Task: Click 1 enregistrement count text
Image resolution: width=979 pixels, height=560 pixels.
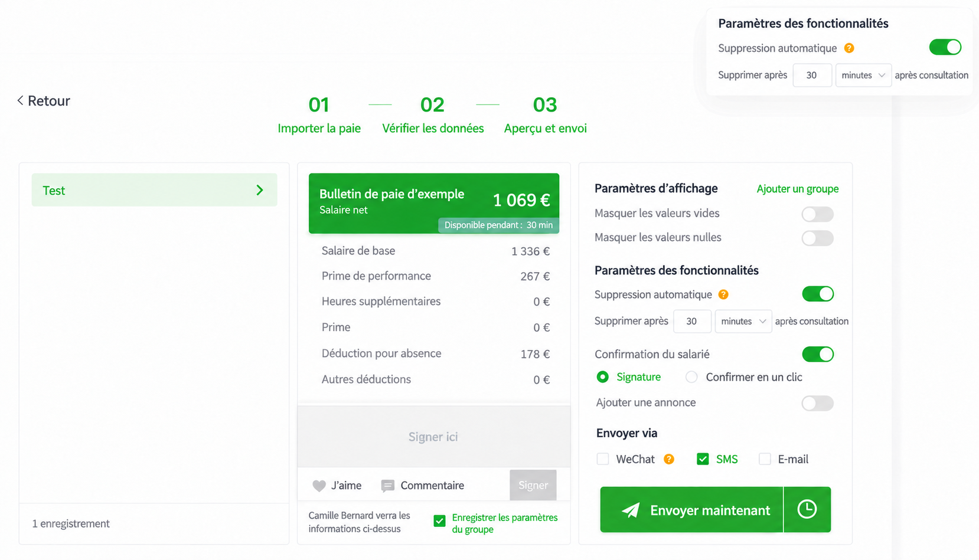Action: coord(71,523)
